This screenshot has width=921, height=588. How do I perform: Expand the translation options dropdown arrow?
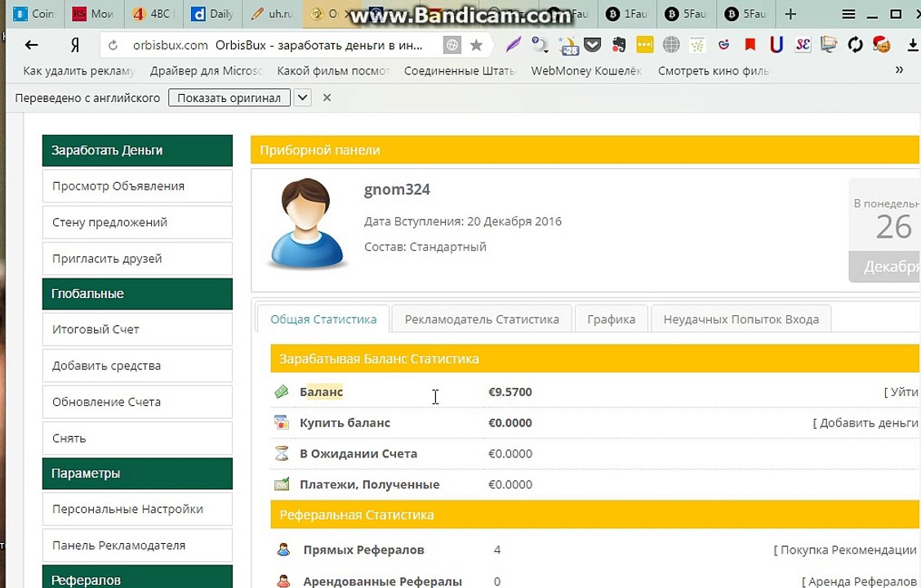302,98
